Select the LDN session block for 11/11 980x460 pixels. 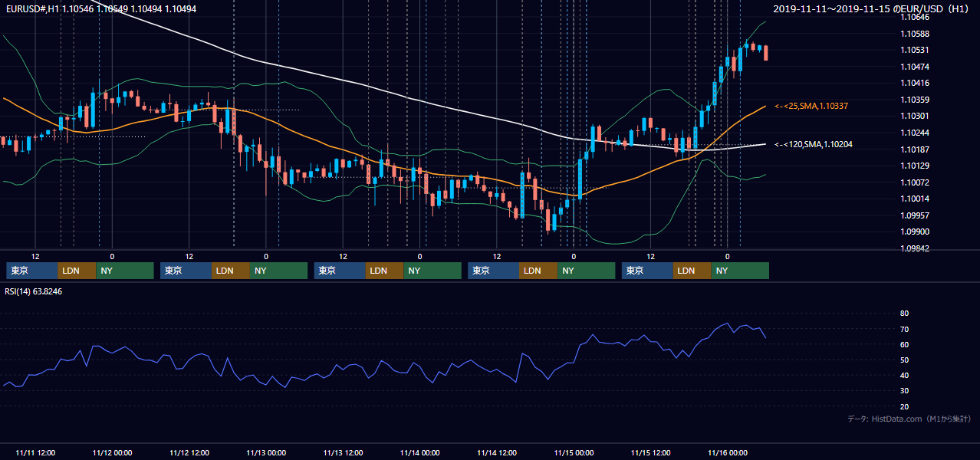(77, 271)
